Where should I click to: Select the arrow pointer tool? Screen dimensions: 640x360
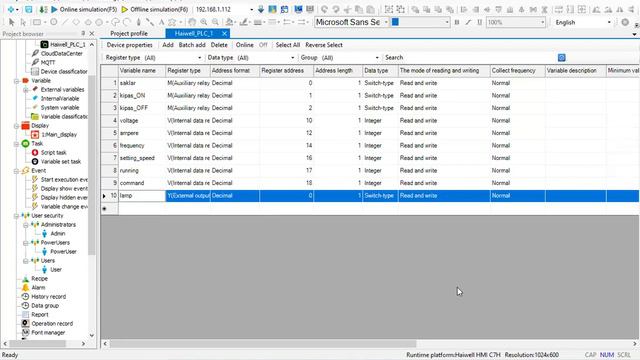point(11,22)
